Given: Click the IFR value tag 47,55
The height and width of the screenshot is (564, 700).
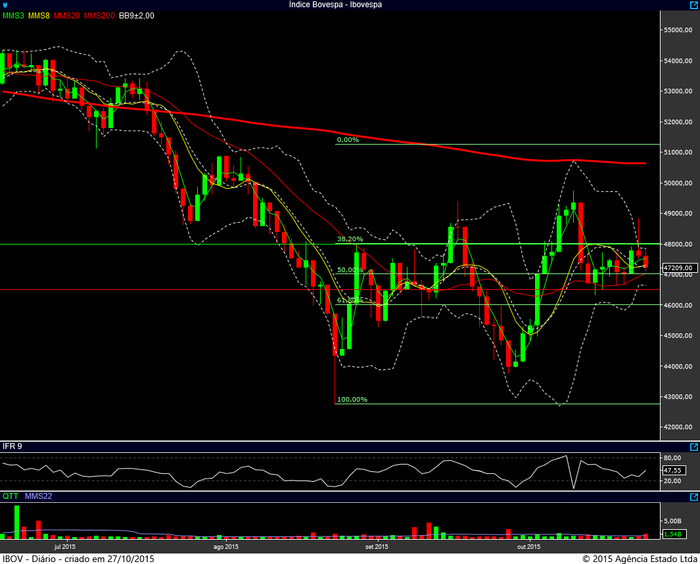Looking at the screenshot, I should pos(673,470).
